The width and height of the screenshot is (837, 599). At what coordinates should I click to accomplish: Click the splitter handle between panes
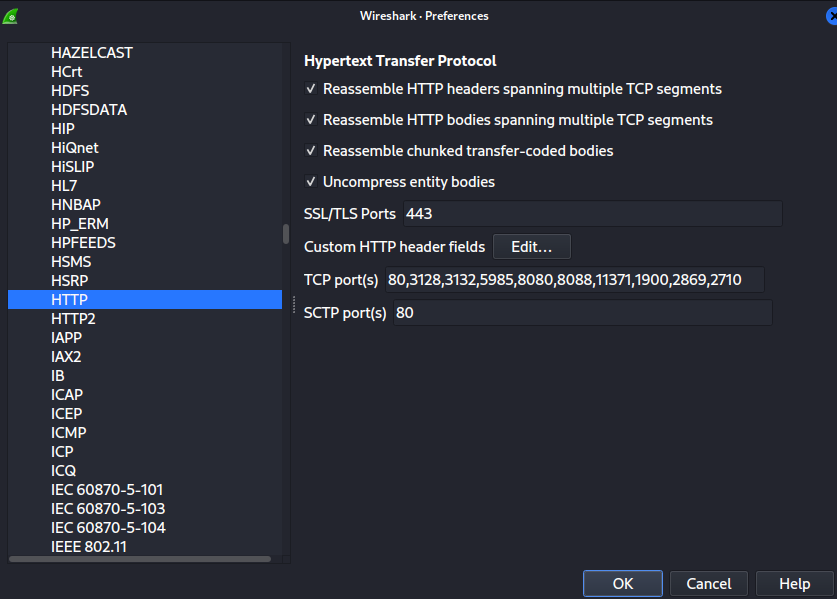pyautogui.click(x=294, y=303)
